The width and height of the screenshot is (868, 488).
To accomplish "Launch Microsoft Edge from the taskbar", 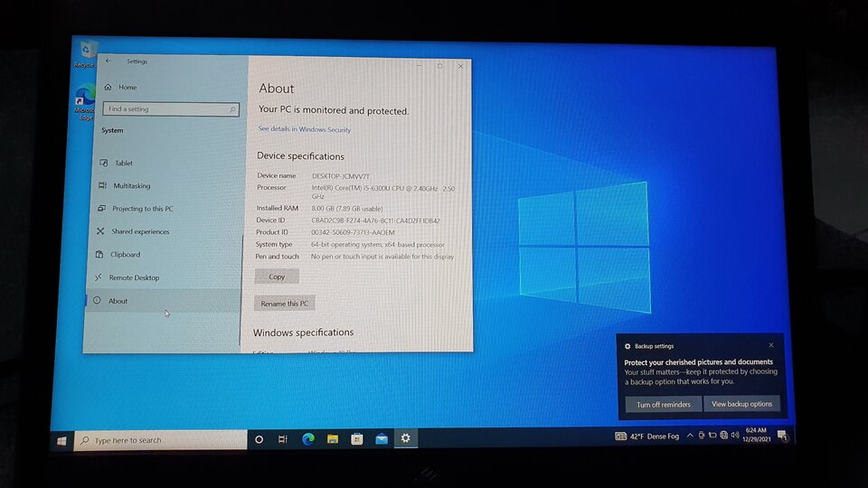I will (308, 439).
